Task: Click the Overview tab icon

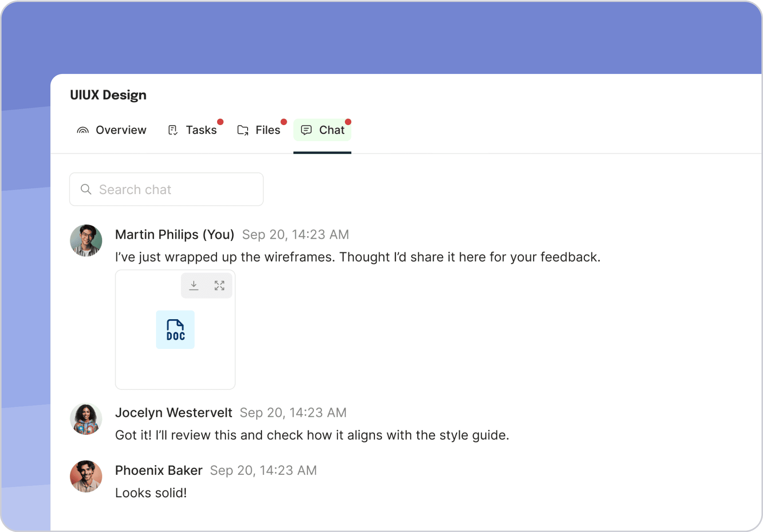Action: 83,130
